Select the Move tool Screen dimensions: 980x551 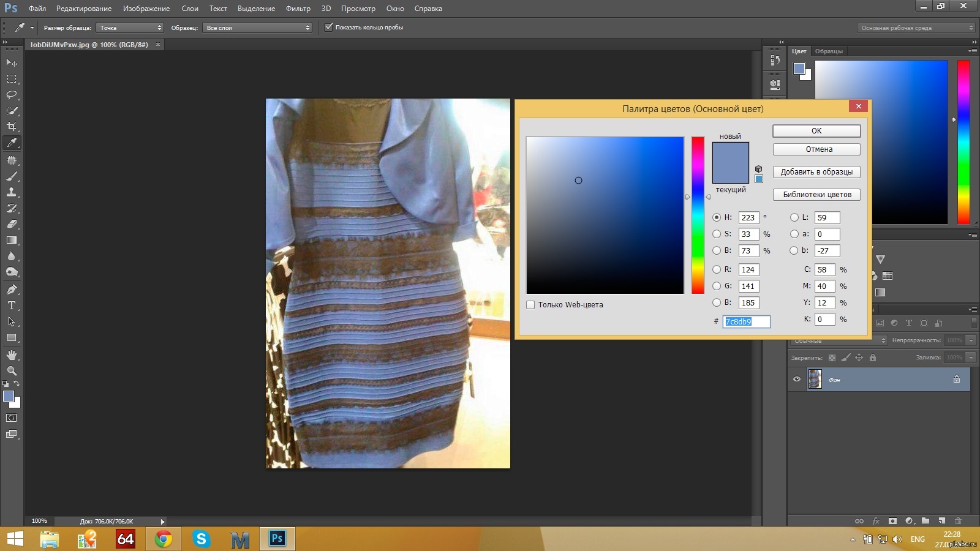(12, 62)
